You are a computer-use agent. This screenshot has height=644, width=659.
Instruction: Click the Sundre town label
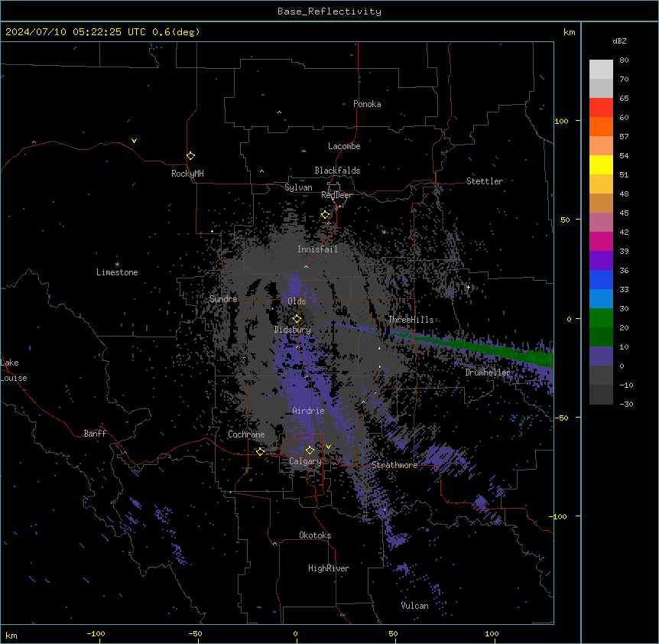coord(223,299)
